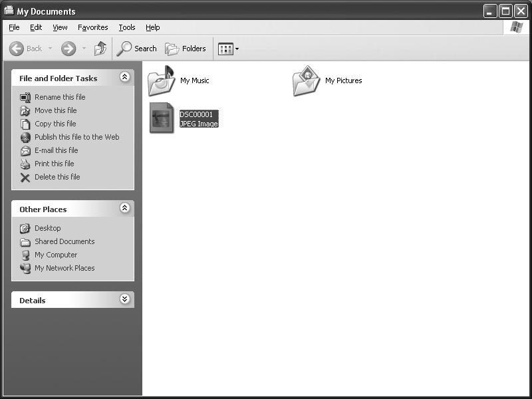
Task: Select the My Pictures folder icon
Action: [307, 80]
